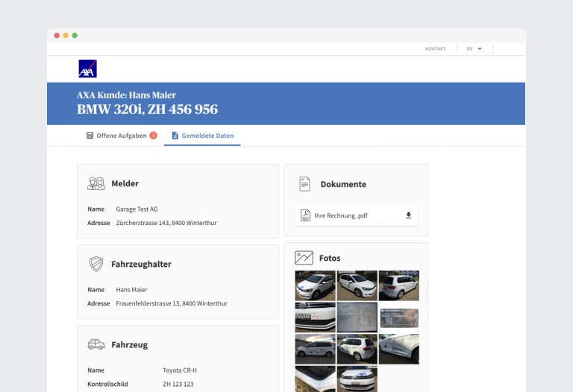
Task: Open bottom-row photo of car front with logo
Action: click(x=357, y=379)
